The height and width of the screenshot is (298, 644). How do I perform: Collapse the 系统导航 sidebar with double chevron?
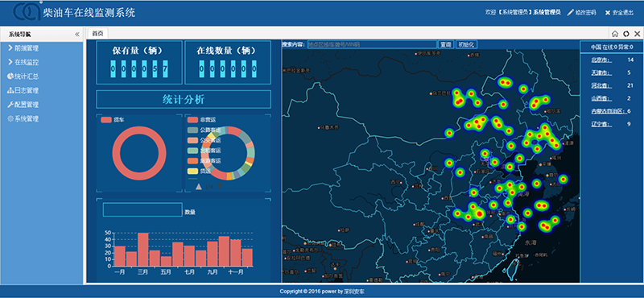[x=77, y=34]
